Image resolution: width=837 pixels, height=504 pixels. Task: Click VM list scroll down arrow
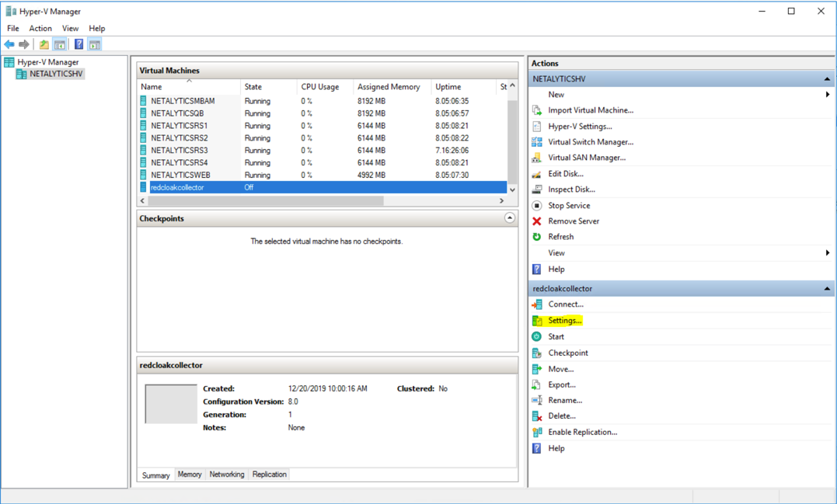click(512, 189)
